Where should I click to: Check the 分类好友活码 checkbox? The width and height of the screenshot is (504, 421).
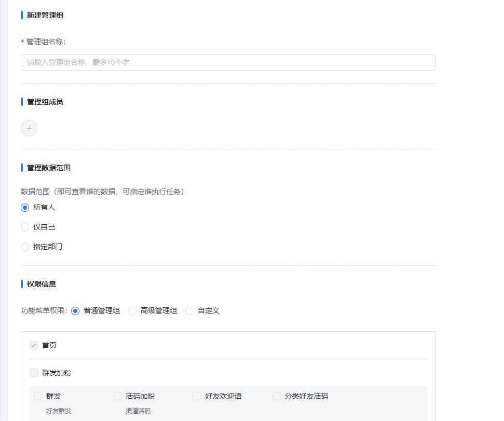tap(277, 396)
